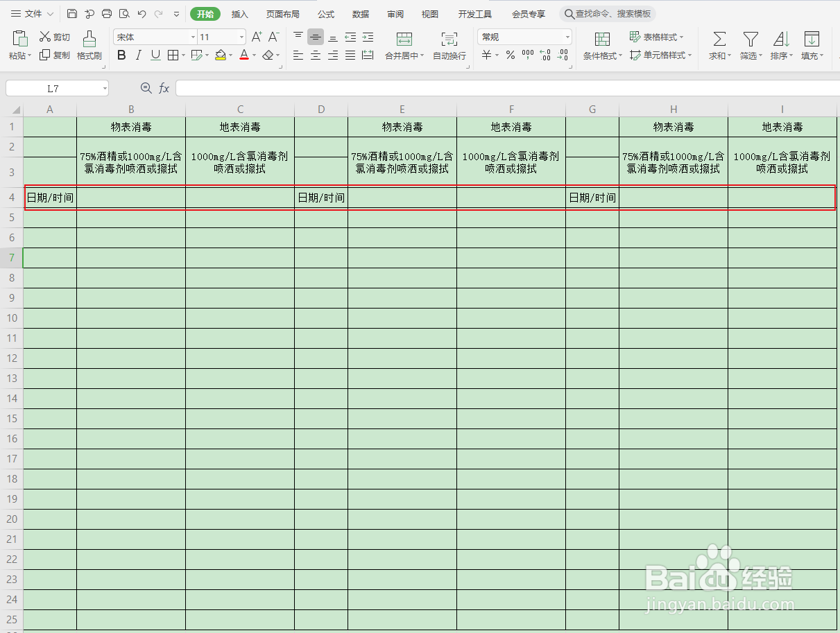Click the Sum (求和) icon
The height and width of the screenshot is (633, 840).
720,46
